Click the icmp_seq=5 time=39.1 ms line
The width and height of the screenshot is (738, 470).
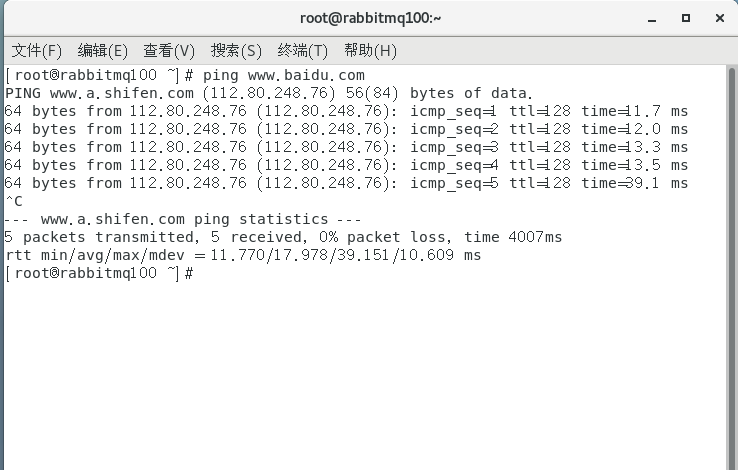click(x=346, y=183)
